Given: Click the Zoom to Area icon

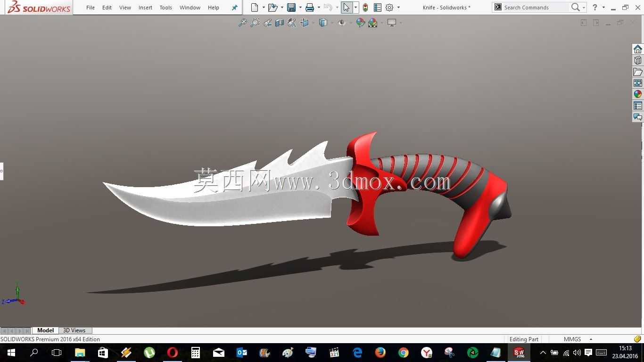Looking at the screenshot, I should (x=255, y=23).
